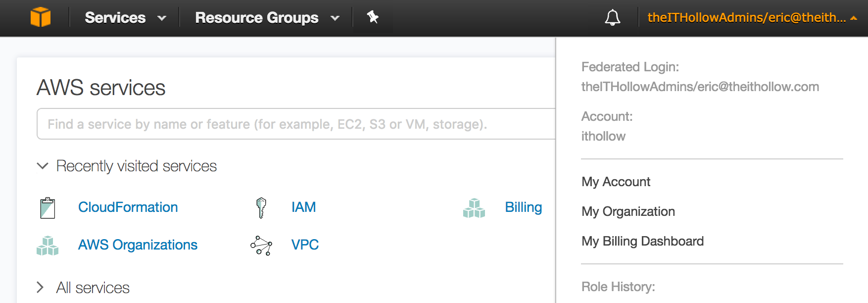Open the Services dropdown menu

[x=125, y=18]
